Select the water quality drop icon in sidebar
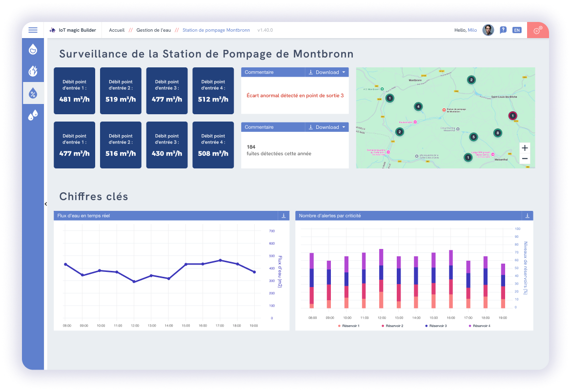The image size is (571, 392). click(33, 51)
